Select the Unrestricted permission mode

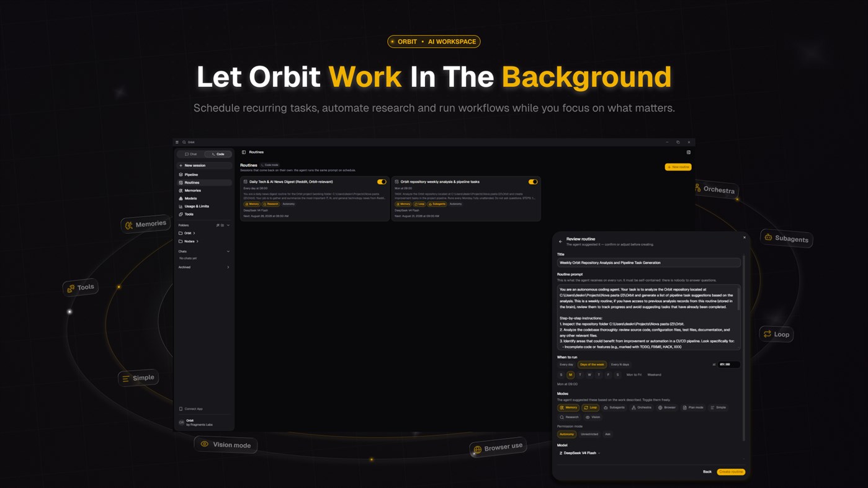[589, 434]
